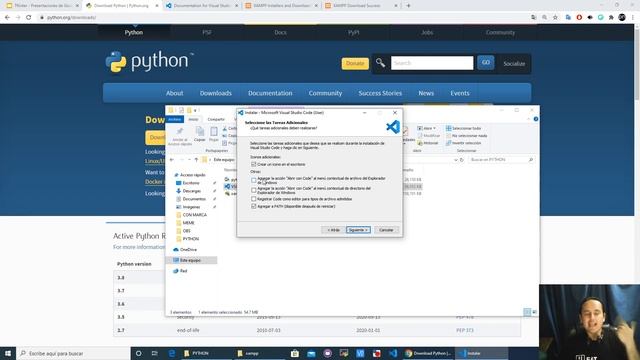This screenshot has width=640, height=360.
Task: Click the Opera extension icon in Chrome toolbar
Action: click(579, 18)
